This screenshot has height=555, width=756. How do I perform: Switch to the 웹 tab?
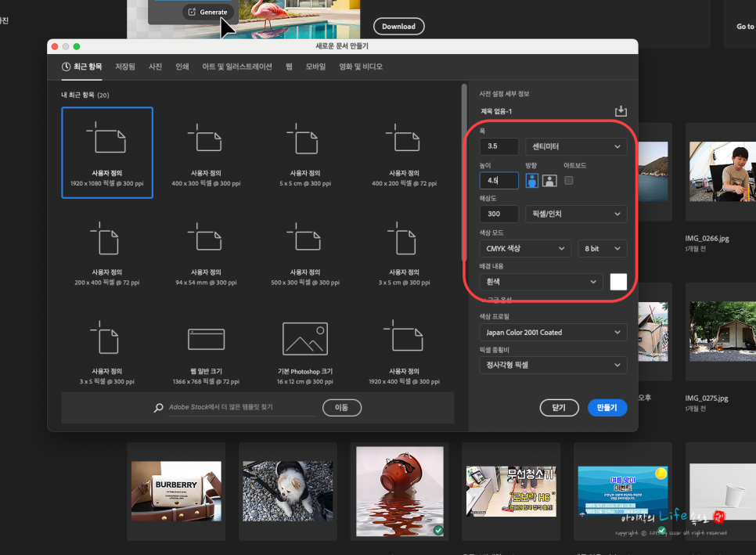click(x=289, y=67)
